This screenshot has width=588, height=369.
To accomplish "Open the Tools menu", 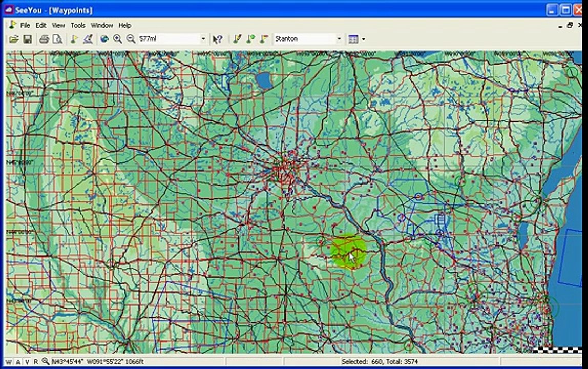I will [x=78, y=25].
